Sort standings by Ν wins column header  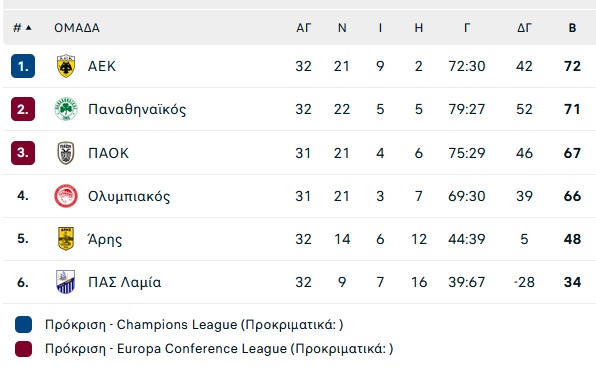pyautogui.click(x=342, y=28)
